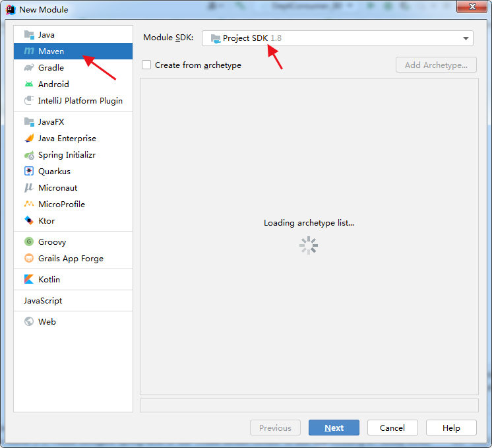Click the Quarkus icon
Viewport: 492px width, 448px height.
pos(29,171)
